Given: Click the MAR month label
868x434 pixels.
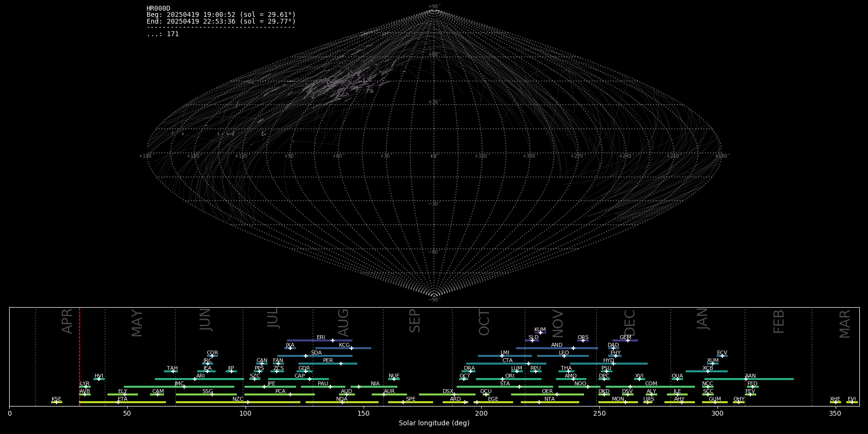Looking at the screenshot, I should point(845,324).
